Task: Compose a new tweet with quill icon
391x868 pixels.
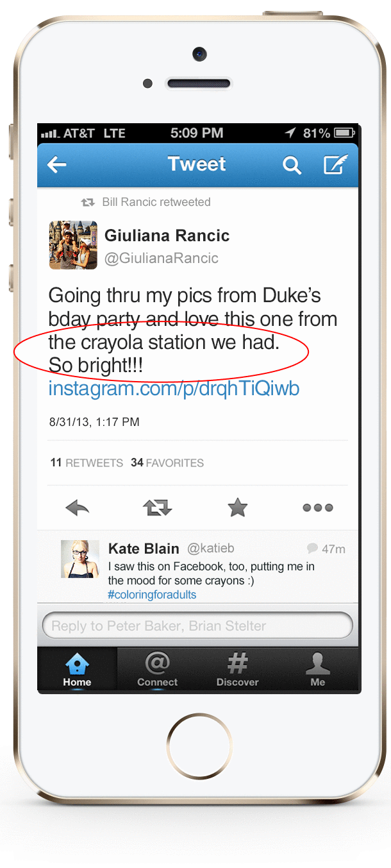Action: (x=335, y=165)
